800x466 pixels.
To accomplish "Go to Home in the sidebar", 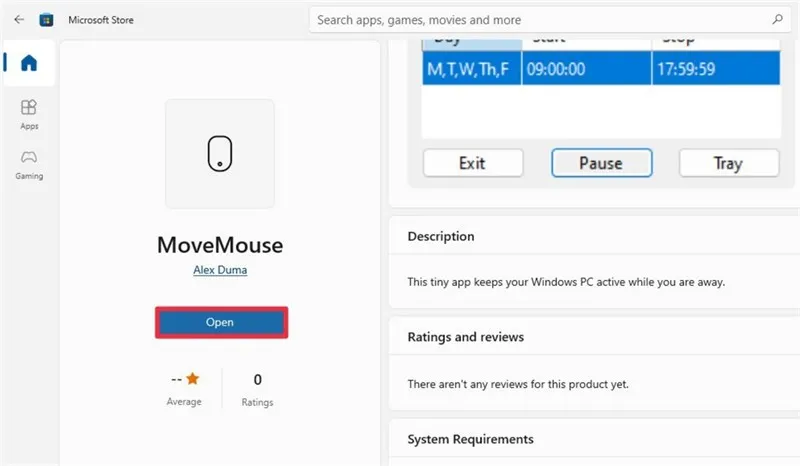I will [x=29, y=63].
